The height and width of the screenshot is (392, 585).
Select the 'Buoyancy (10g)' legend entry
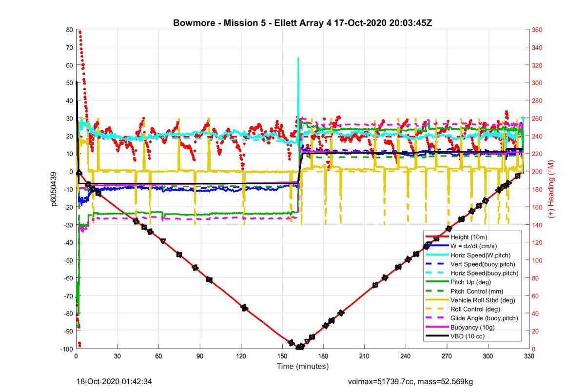[x=471, y=327]
